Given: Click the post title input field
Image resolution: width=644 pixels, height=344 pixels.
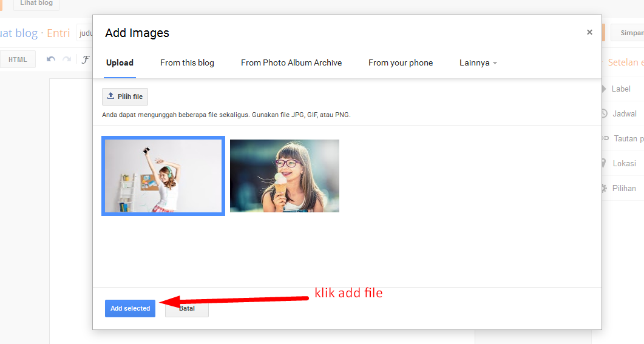Looking at the screenshot, I should [x=85, y=33].
